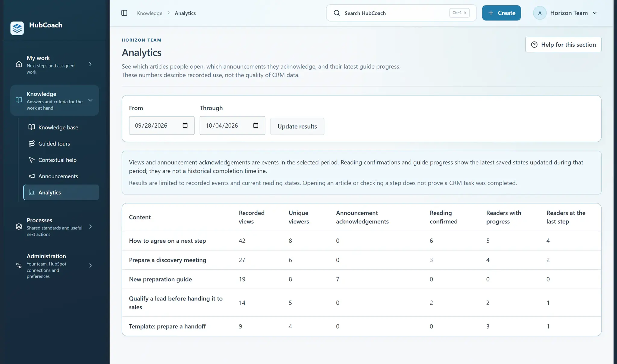Open Help for this section

click(563, 45)
